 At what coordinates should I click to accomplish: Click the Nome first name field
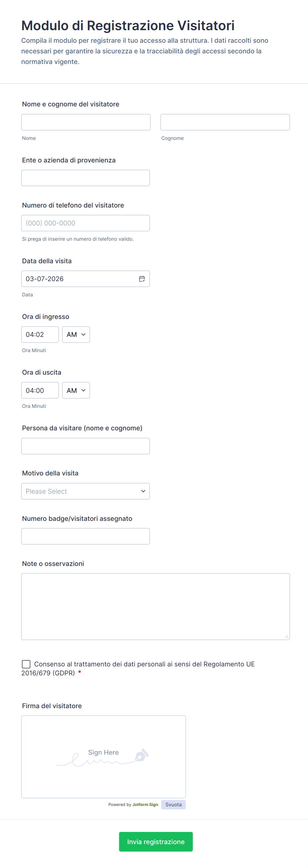click(x=86, y=122)
